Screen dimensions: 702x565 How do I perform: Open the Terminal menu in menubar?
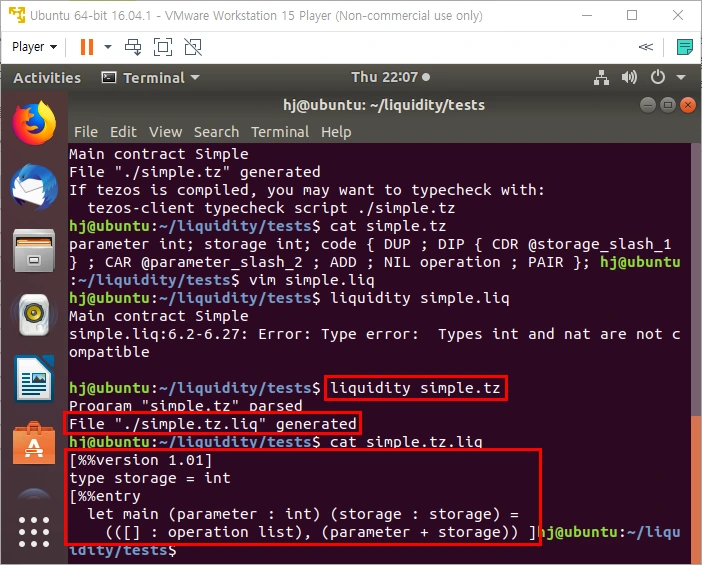point(280,132)
